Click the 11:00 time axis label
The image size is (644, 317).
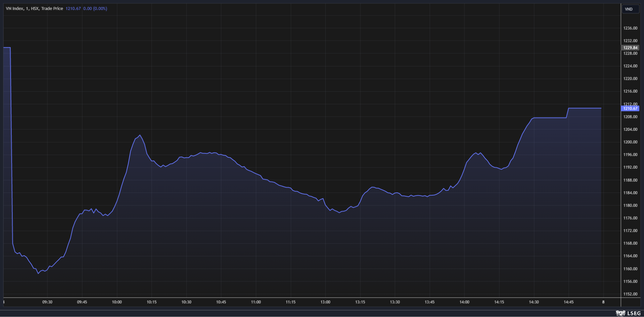coord(256,302)
